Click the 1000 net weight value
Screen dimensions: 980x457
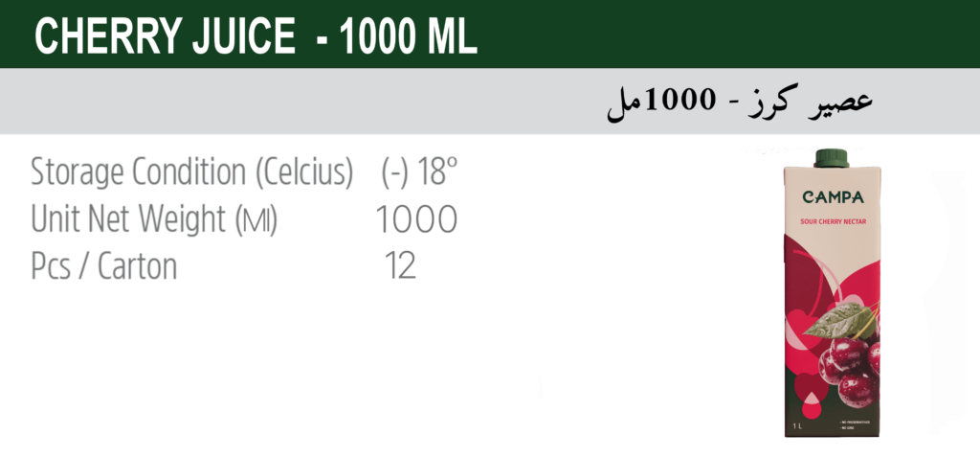[416, 219]
